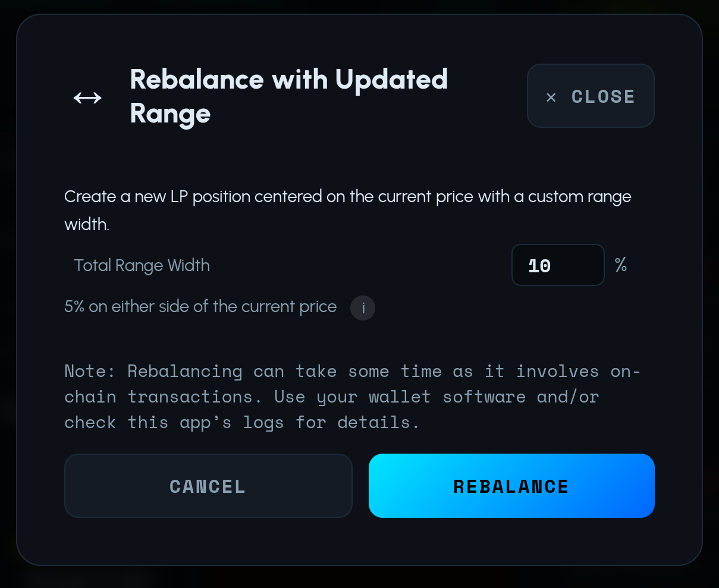Click the "5% on either side" hint text
Image resolution: width=719 pixels, height=588 pixels.
[200, 307]
